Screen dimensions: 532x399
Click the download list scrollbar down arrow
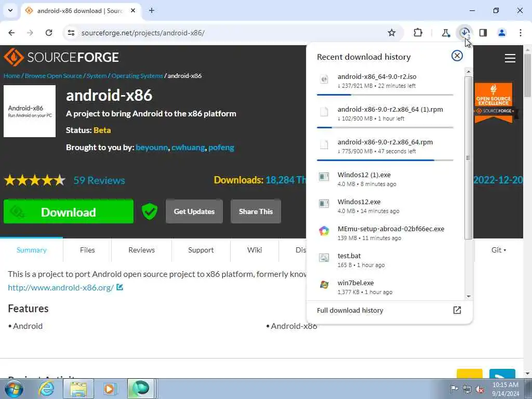[468, 297]
